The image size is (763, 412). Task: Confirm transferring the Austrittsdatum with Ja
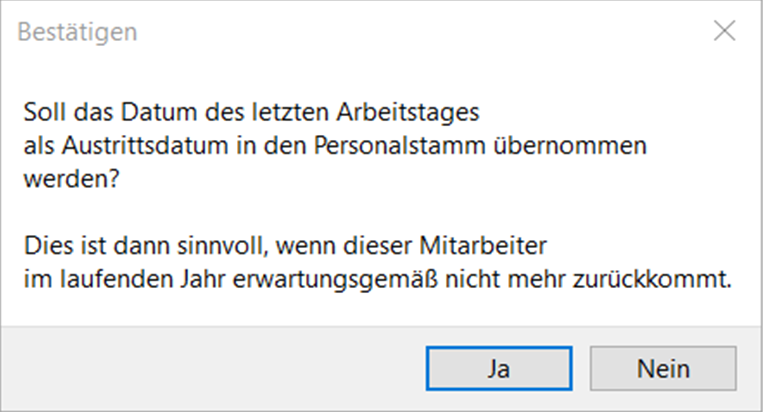click(x=499, y=368)
